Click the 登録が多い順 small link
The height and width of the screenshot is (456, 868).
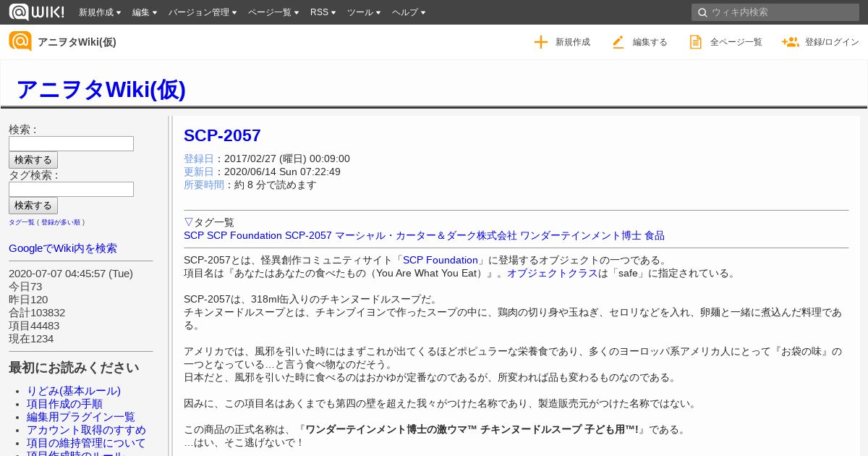click(x=61, y=222)
